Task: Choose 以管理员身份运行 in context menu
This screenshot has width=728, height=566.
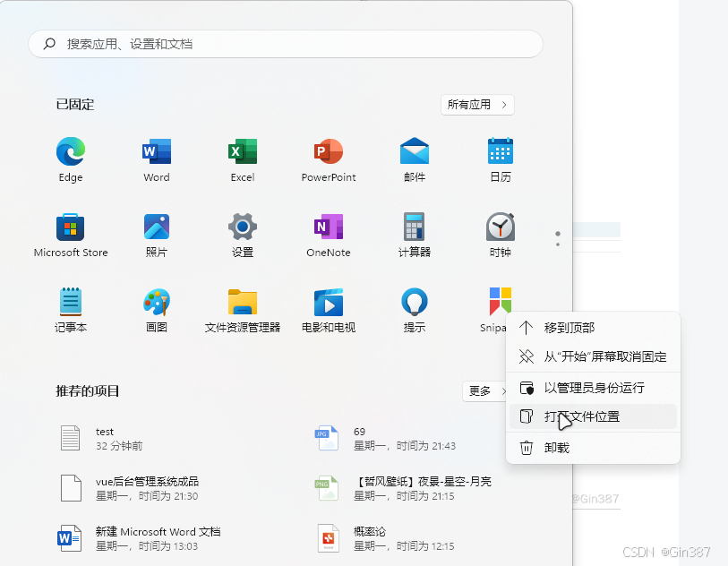Action: point(593,388)
